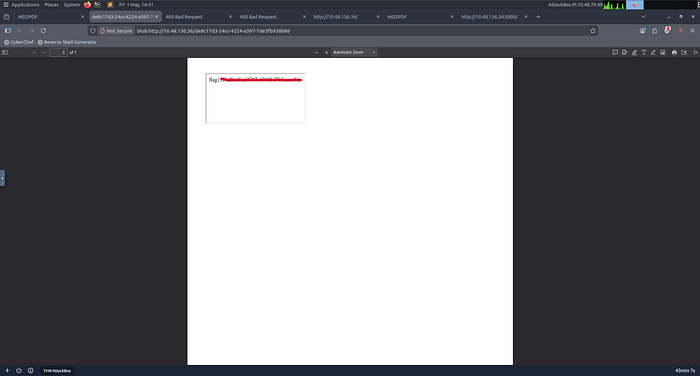The image size is (700, 376).
Task: Open the Firefox View icon
Action: click(x=6, y=17)
